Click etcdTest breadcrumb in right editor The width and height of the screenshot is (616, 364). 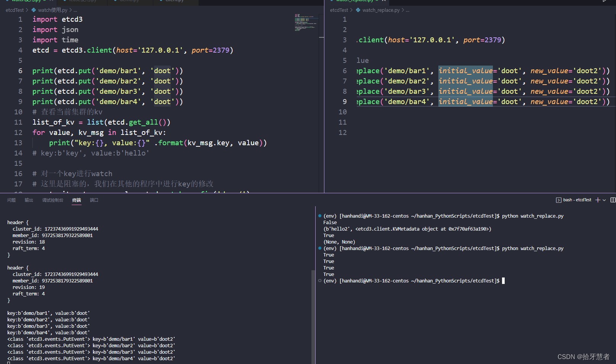(339, 10)
